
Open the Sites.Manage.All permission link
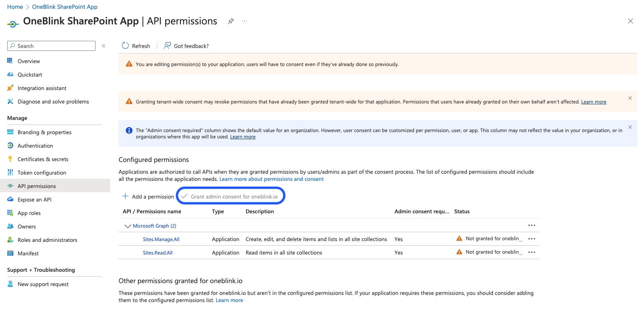point(161,239)
